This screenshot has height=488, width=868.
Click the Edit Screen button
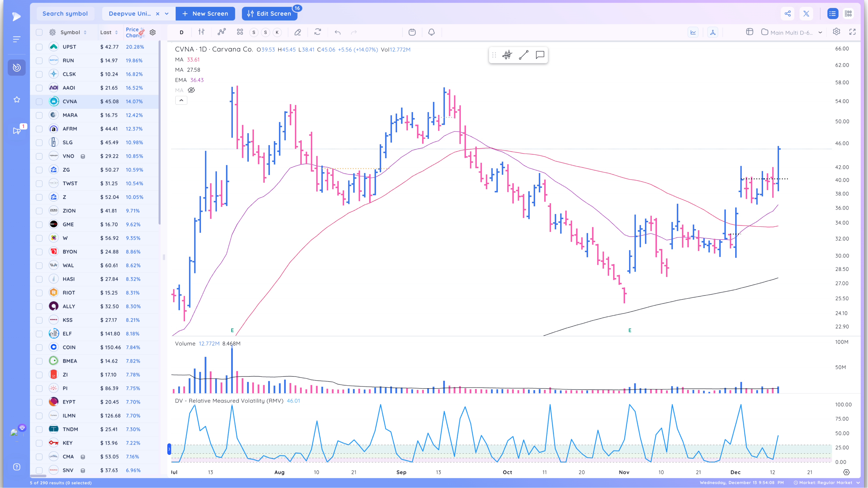pos(269,14)
